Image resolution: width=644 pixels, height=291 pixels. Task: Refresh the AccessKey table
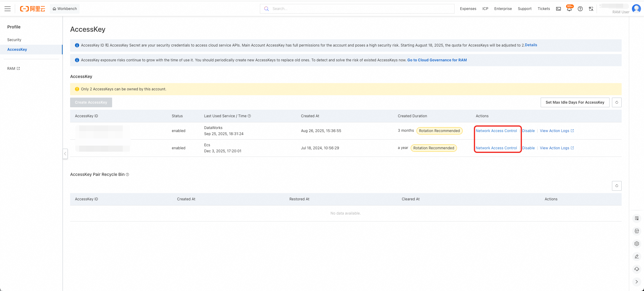tap(617, 102)
